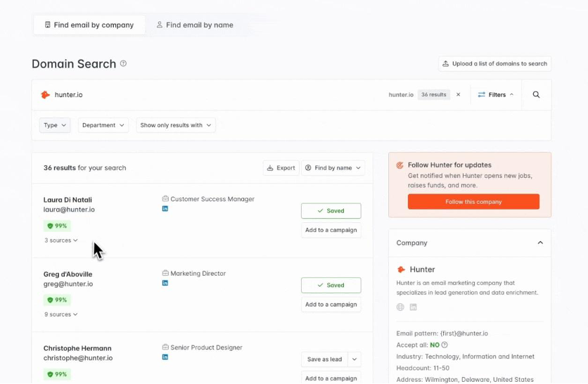588x384 pixels.
Task: Click the 36 results badge
Action: click(x=433, y=94)
